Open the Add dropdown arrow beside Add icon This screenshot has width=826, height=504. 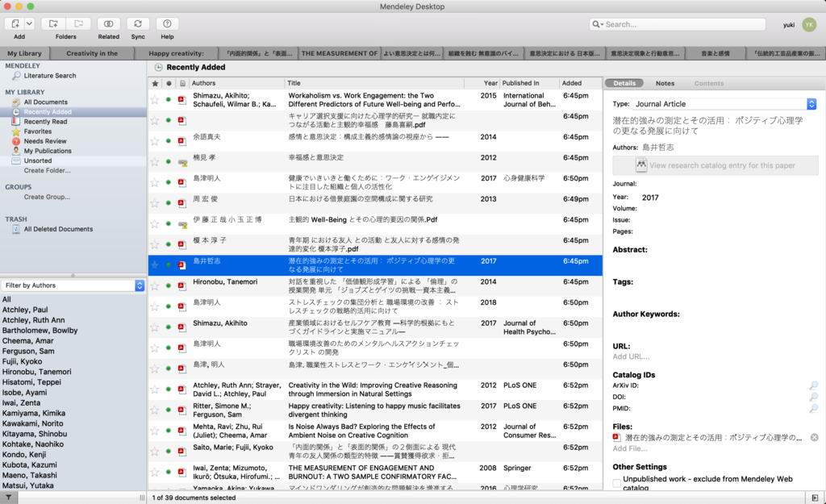point(30,23)
